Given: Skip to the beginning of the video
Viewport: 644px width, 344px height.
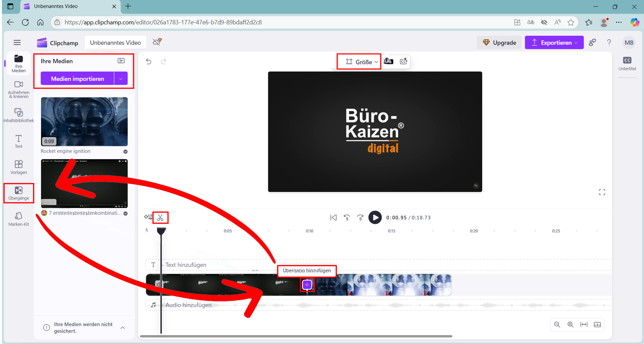Looking at the screenshot, I should pos(333,218).
